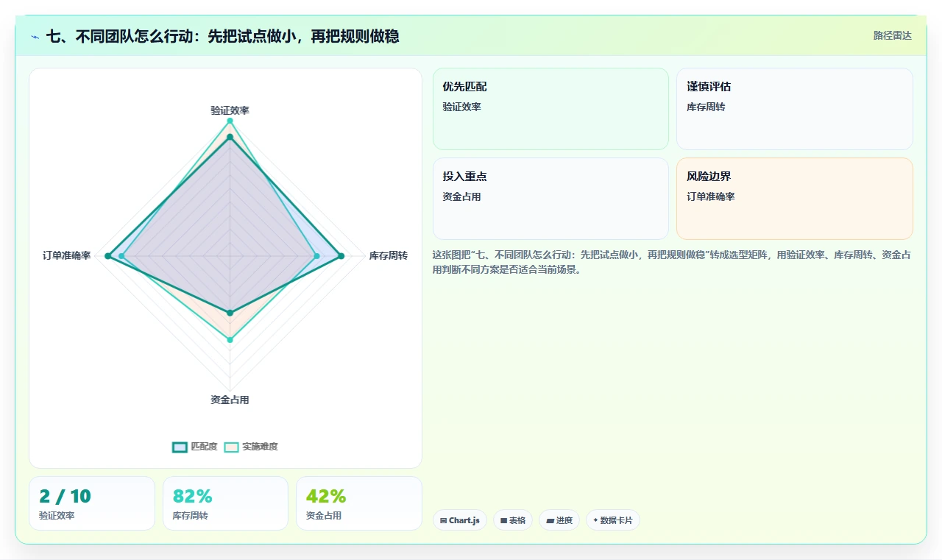Click 验证效率 label under 2 / 10
Viewport: 942px width, 560px height.
click(57, 516)
